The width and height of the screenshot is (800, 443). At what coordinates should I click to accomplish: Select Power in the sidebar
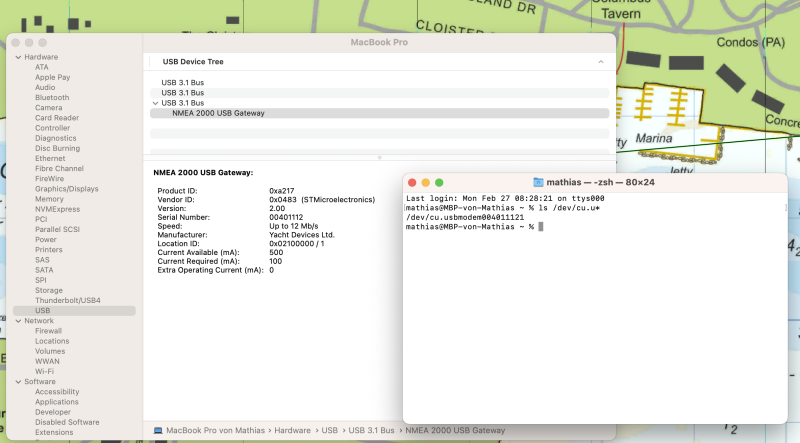point(46,240)
